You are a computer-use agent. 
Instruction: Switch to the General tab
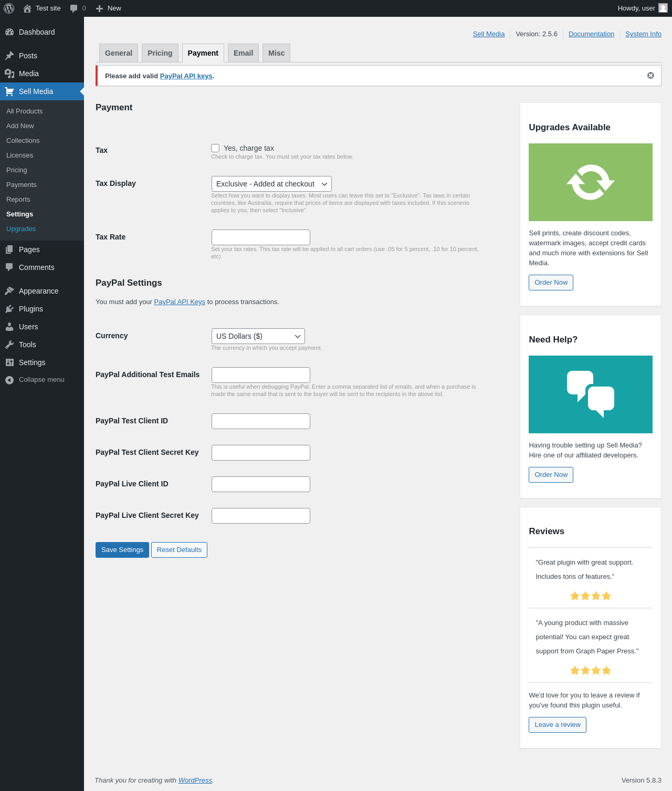pos(119,53)
